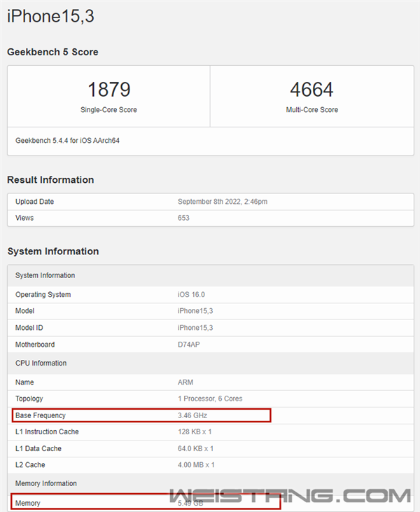
Task: Click the Views count 653
Action: [x=184, y=218]
